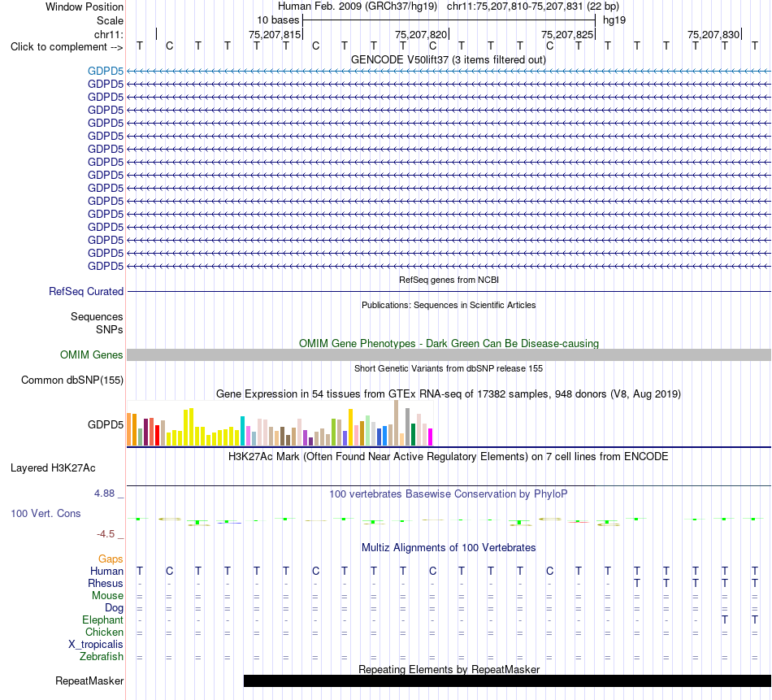
Task: Click the Scale label
Action: [110, 20]
